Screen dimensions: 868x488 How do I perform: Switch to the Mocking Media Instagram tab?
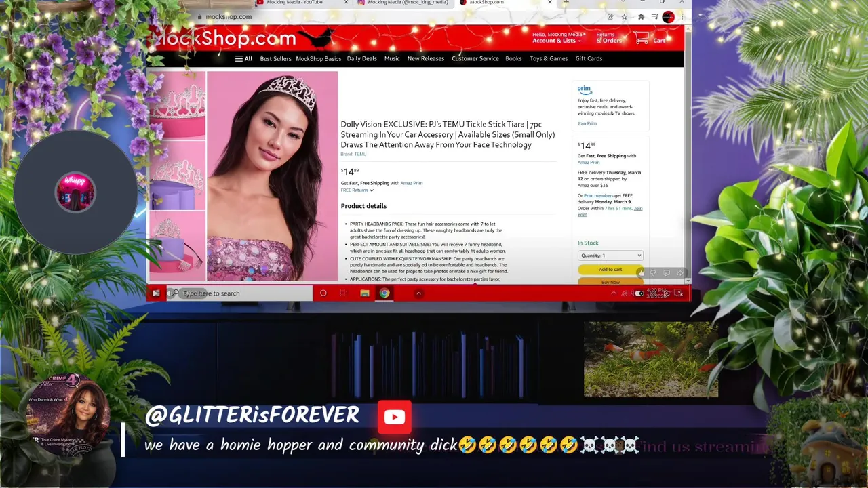click(403, 3)
